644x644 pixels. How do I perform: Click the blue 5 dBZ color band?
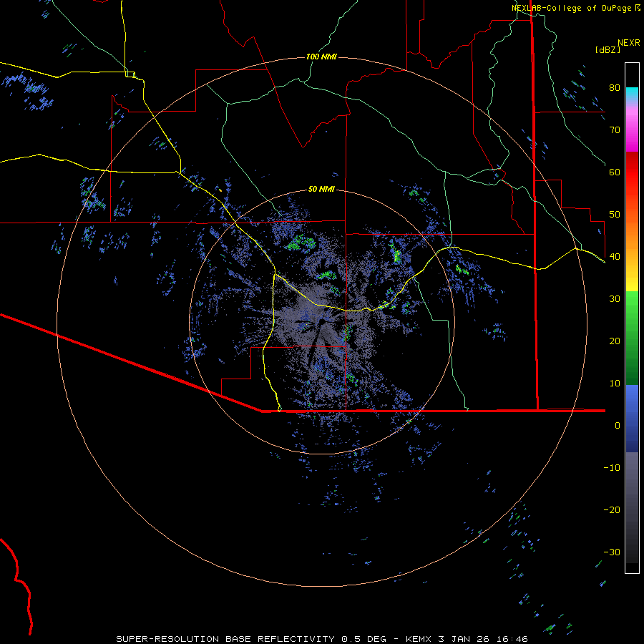click(x=632, y=404)
